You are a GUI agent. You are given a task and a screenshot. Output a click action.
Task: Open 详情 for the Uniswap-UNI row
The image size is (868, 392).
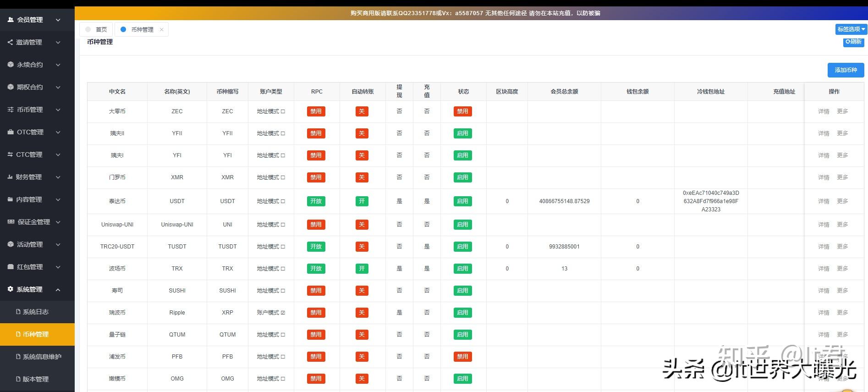point(824,225)
